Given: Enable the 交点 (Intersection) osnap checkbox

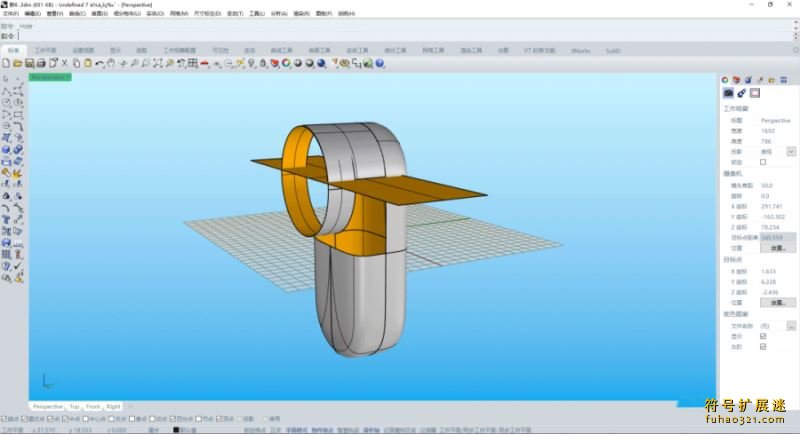Looking at the screenshot, I should (111, 419).
